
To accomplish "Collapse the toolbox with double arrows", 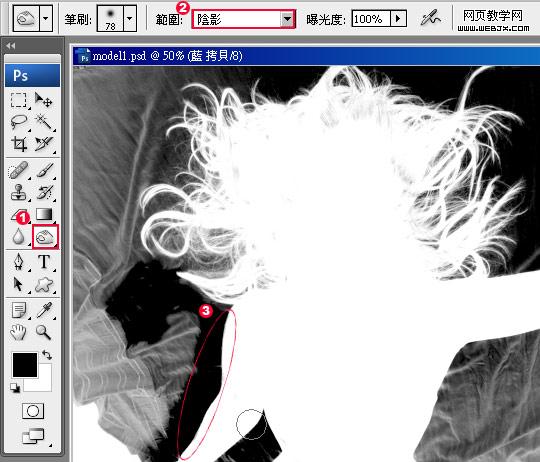I will pos(11,46).
